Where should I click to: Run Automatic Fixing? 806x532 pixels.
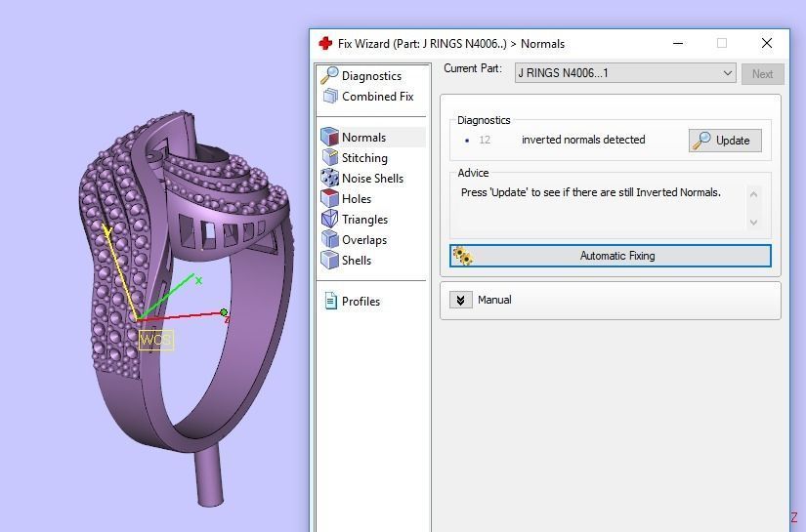pos(611,256)
